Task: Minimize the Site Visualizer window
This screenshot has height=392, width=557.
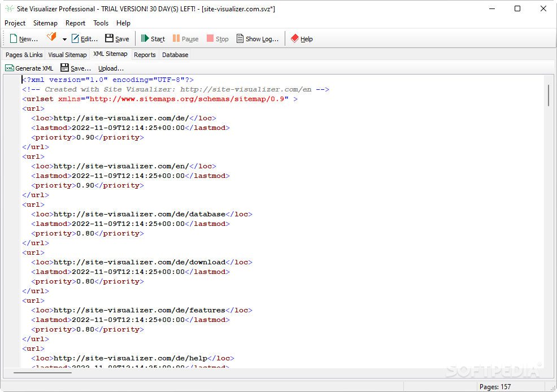Action: coord(492,8)
